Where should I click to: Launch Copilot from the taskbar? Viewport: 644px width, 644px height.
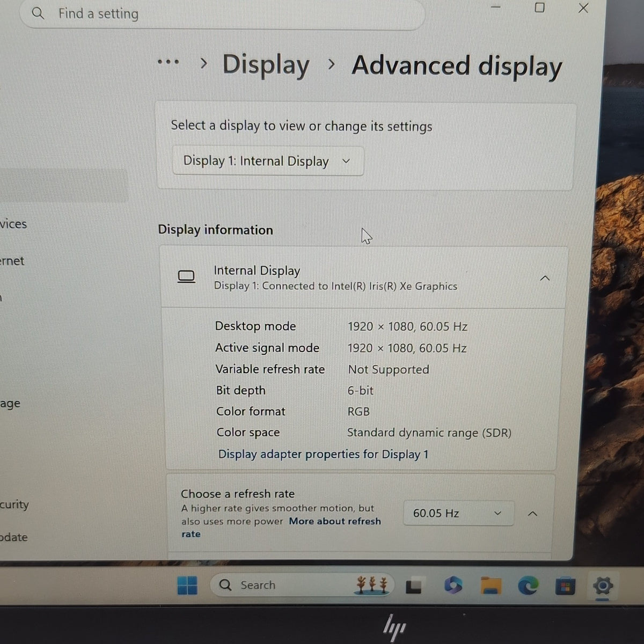pyautogui.click(x=453, y=585)
